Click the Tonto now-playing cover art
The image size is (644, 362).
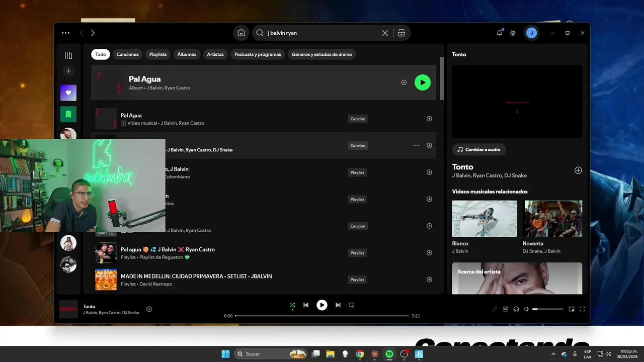coord(68,309)
